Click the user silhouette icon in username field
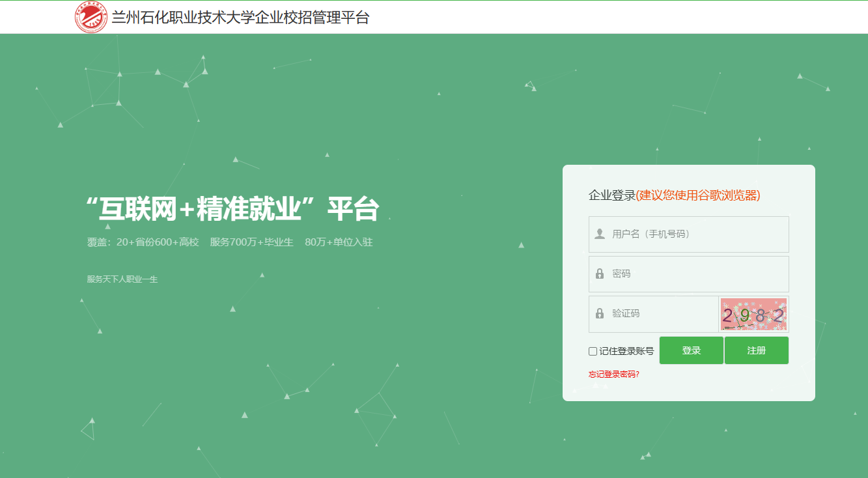 [x=600, y=234]
